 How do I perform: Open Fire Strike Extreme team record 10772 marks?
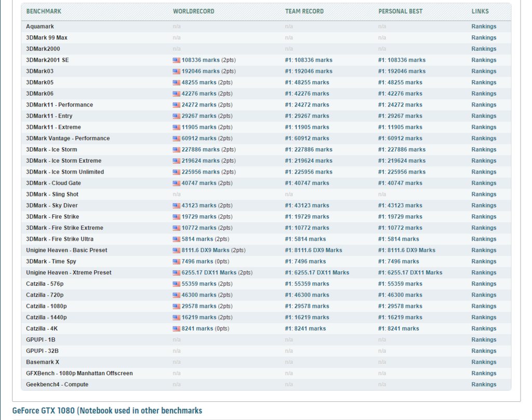[x=307, y=228]
